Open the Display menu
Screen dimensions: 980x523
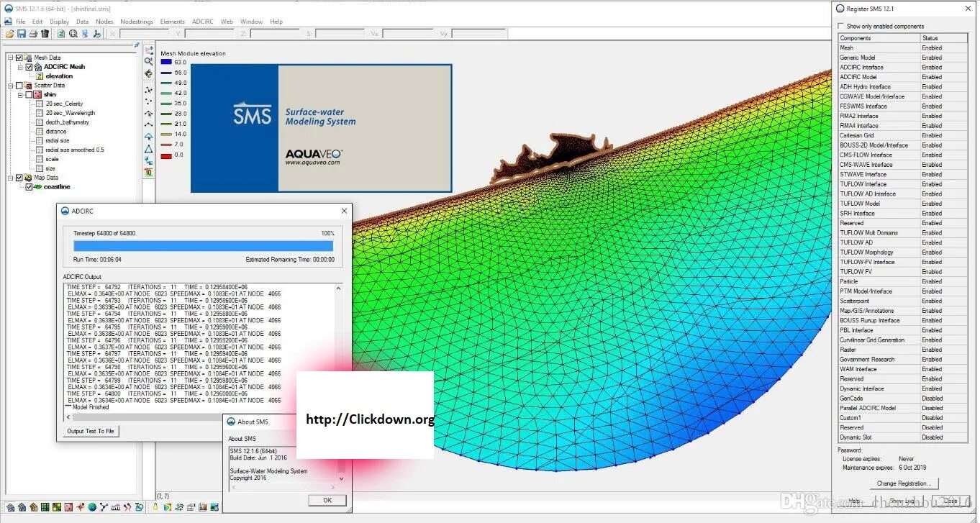(59, 22)
